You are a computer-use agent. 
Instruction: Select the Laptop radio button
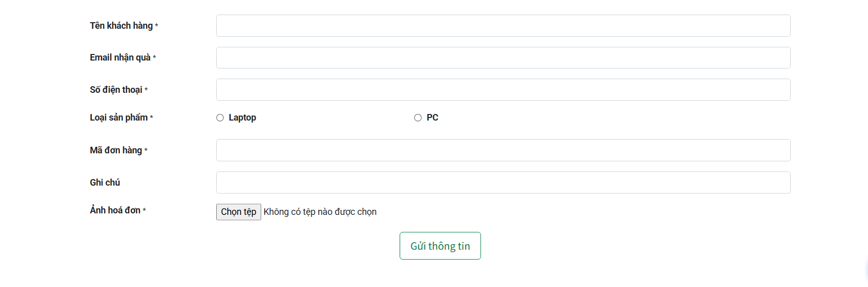click(220, 118)
